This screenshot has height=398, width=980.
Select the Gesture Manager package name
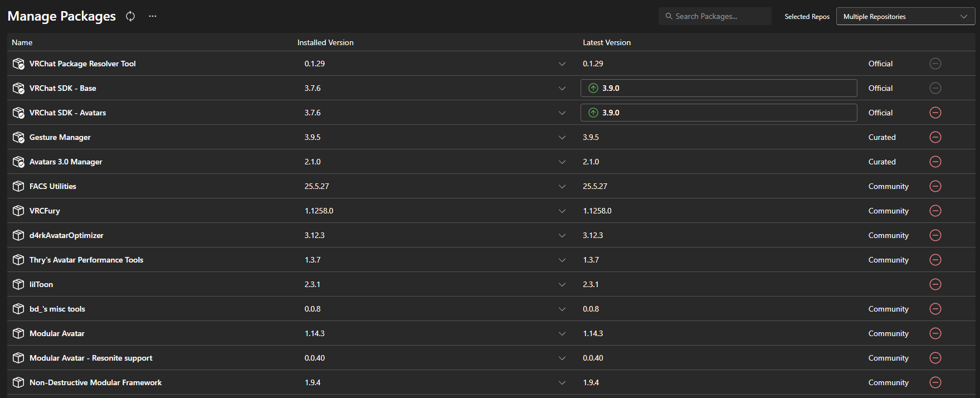click(60, 137)
